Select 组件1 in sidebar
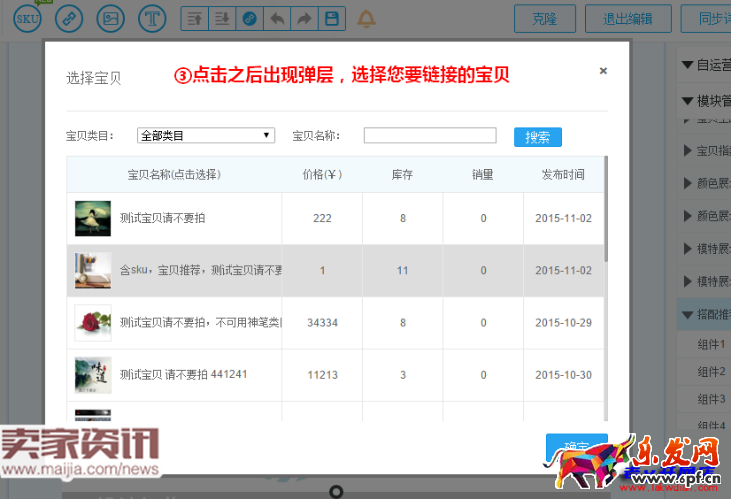 coord(711,345)
